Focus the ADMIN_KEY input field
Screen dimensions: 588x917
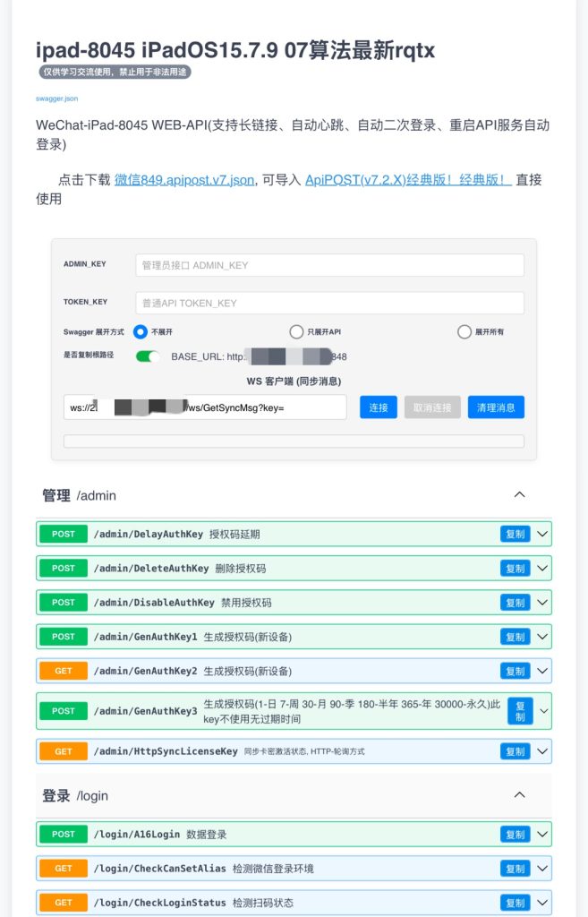(x=329, y=265)
